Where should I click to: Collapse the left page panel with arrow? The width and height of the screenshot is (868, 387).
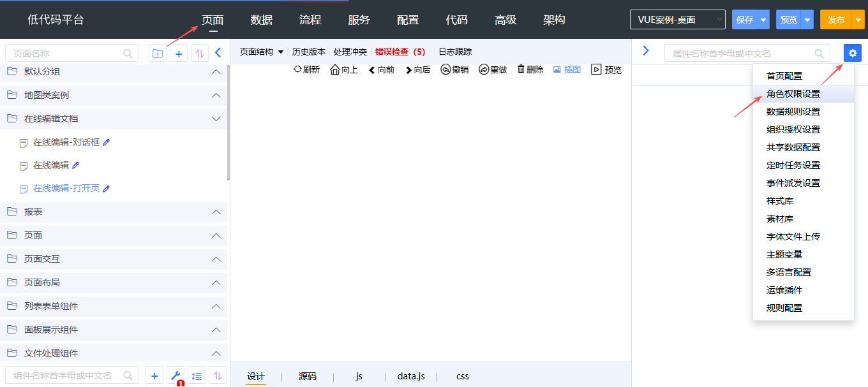218,53
